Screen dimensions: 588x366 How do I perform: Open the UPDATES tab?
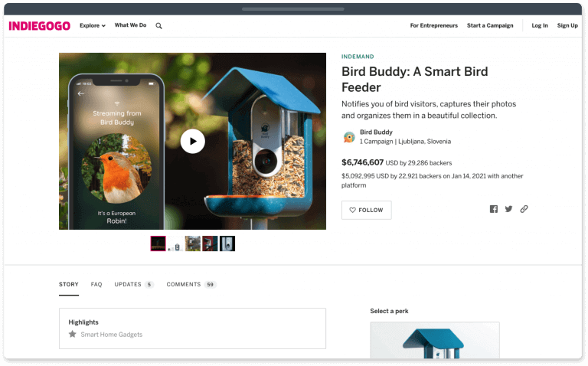134,285
